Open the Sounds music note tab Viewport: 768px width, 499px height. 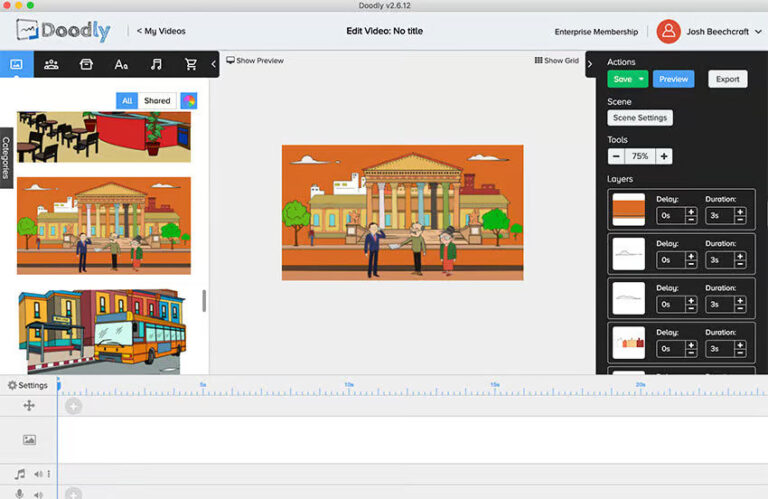point(156,64)
